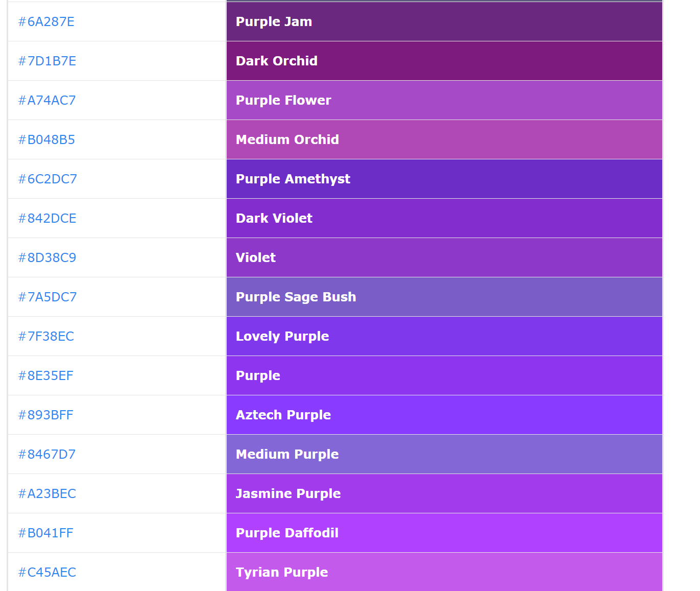Select the Jasmine Purple swatch
The height and width of the screenshot is (591, 700).
(444, 494)
